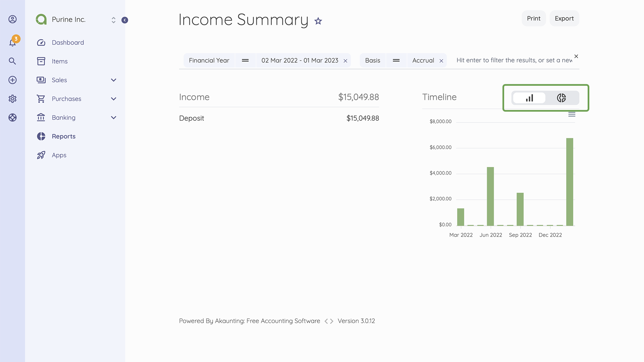Viewport: 644px width, 362px height.
Task: Collapse the sidebar with the left arrow
Action: [x=125, y=20]
